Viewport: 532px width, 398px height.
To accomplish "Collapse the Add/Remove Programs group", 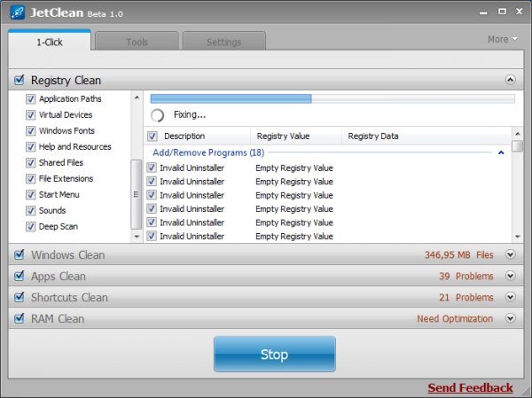I will (501, 152).
